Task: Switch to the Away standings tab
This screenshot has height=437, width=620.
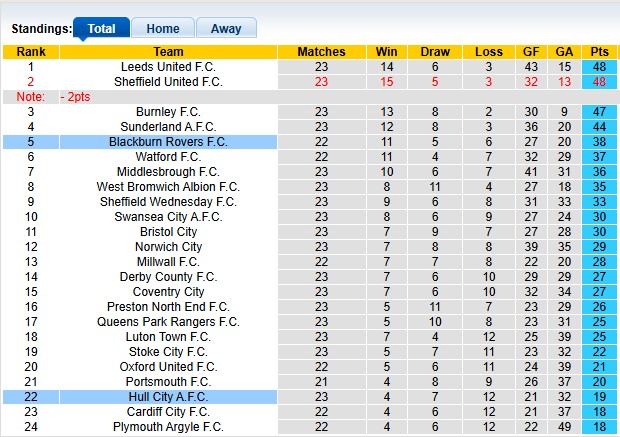Action: 226,29
